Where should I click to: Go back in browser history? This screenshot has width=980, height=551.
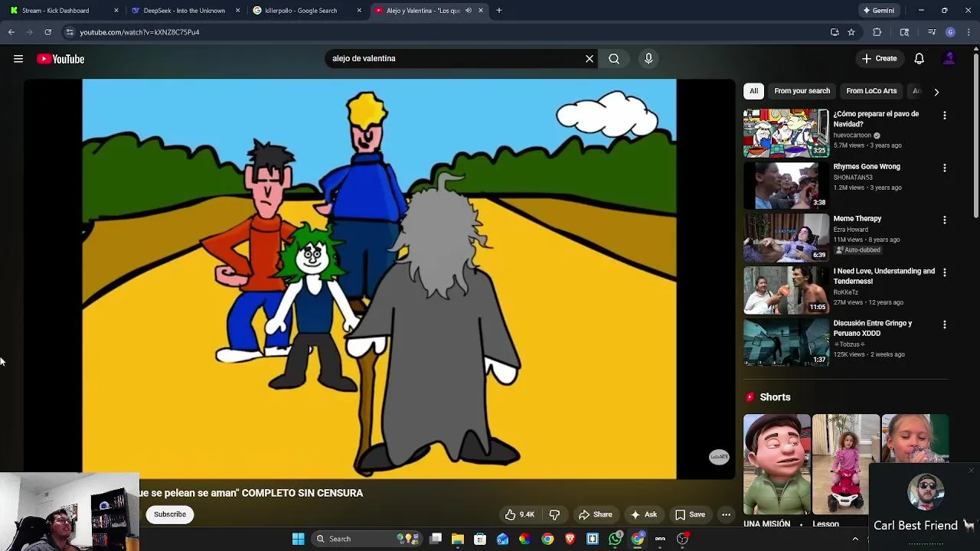(11, 32)
